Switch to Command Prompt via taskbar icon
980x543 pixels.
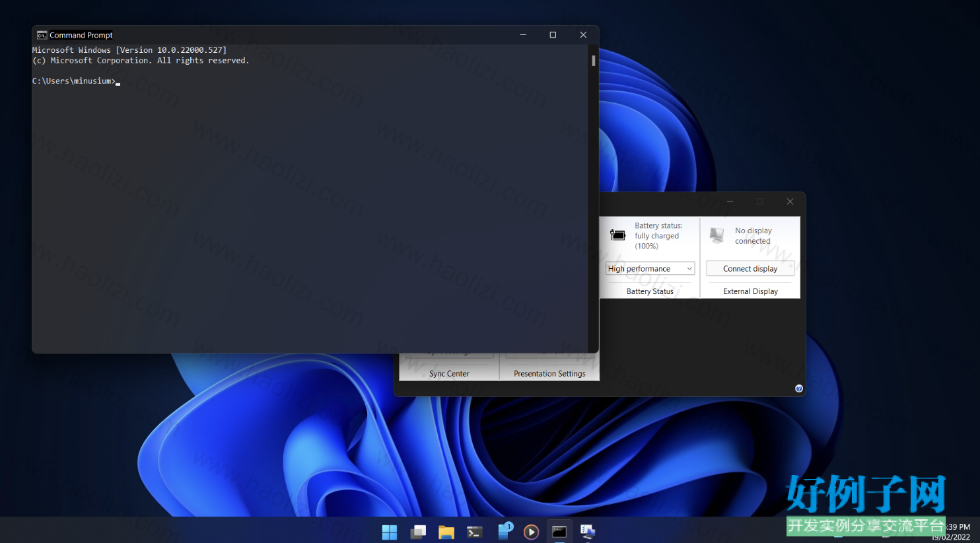(x=559, y=532)
